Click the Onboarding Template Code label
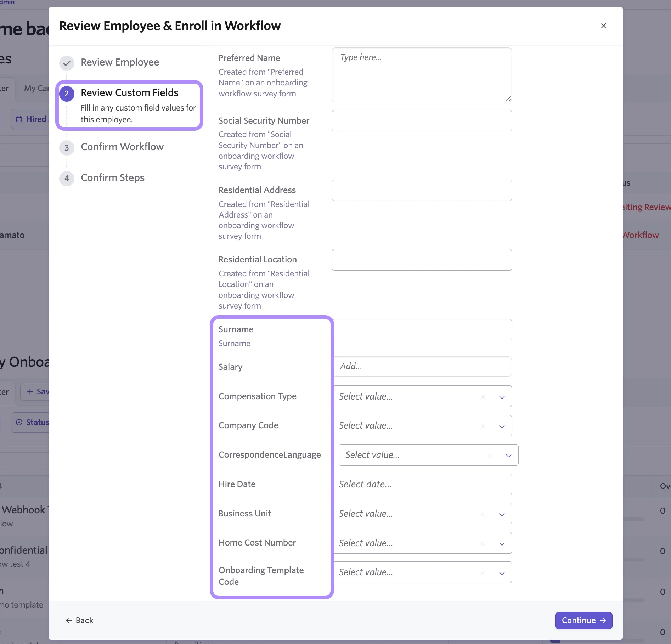 261,576
